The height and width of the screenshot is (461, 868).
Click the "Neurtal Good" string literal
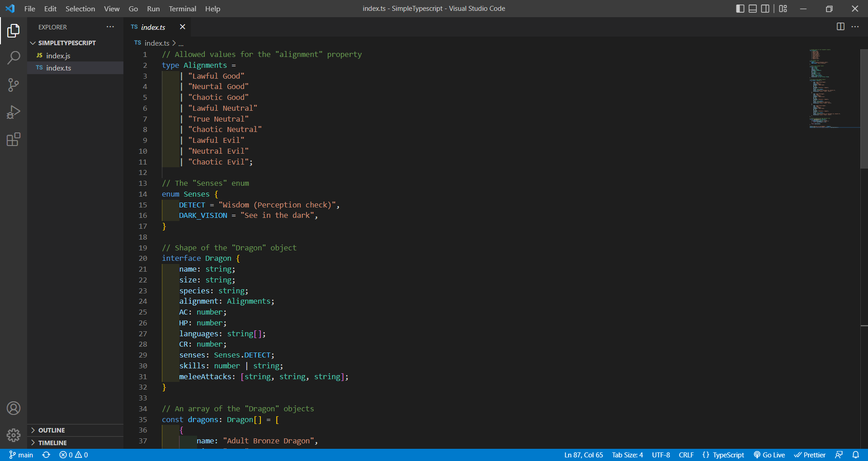[218, 87]
